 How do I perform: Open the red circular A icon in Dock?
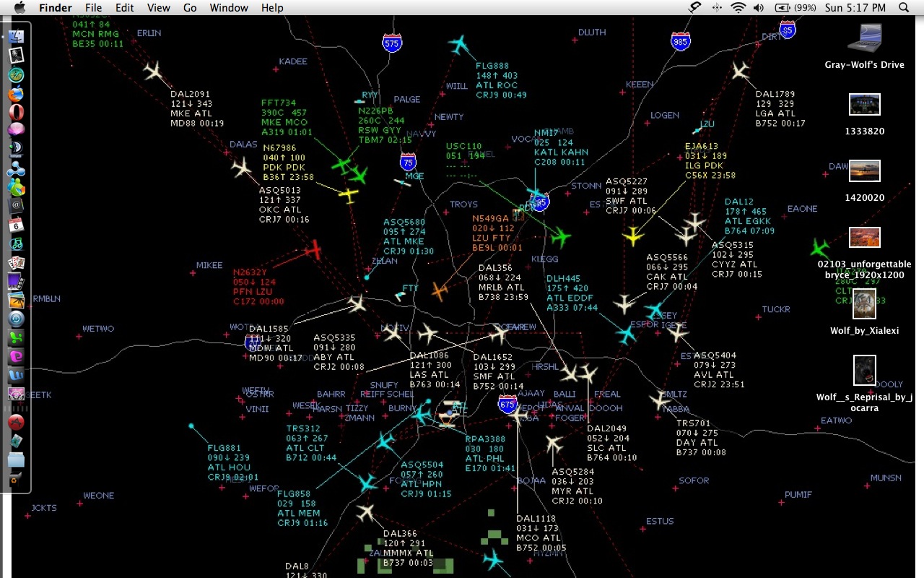pyautogui.click(x=16, y=422)
